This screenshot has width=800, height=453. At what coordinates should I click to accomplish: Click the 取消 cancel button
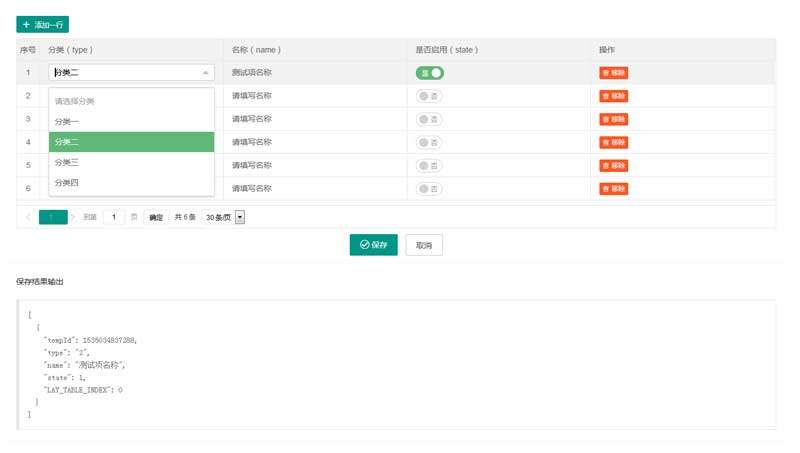point(424,245)
